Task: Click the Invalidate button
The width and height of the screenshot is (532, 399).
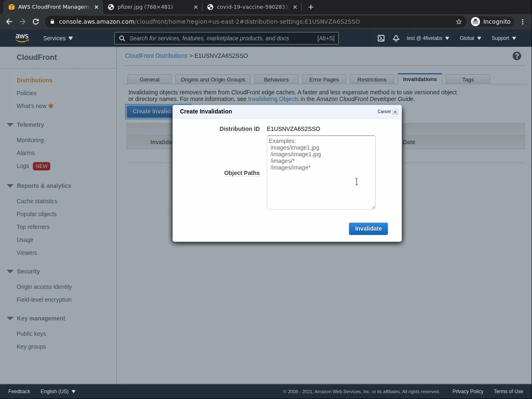Action: point(368,229)
